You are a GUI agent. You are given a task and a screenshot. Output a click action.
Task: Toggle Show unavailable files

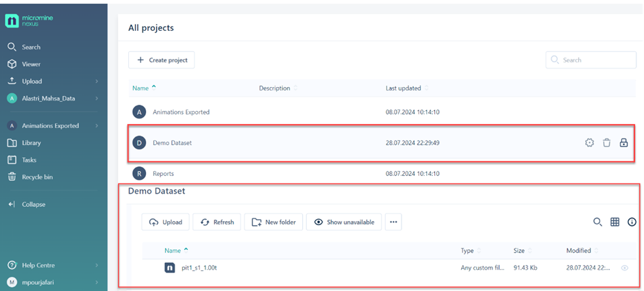344,222
